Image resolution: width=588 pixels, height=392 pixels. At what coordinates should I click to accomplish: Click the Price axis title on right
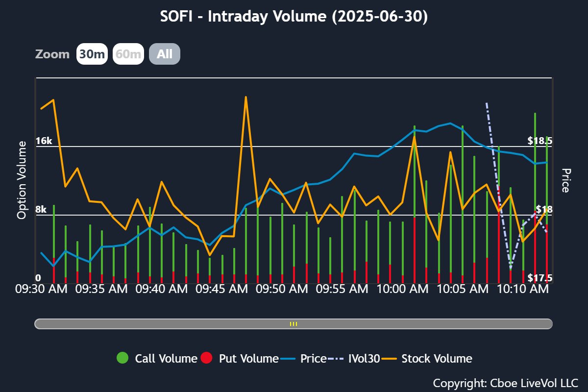tap(566, 180)
